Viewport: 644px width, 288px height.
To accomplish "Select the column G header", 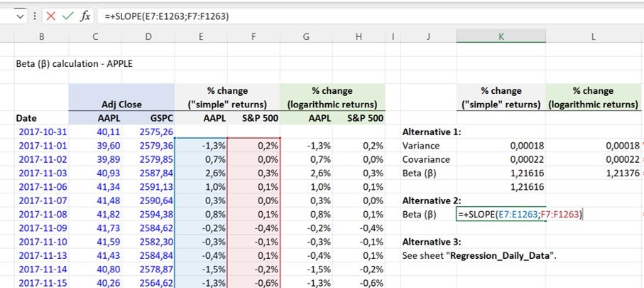I will pos(306,36).
